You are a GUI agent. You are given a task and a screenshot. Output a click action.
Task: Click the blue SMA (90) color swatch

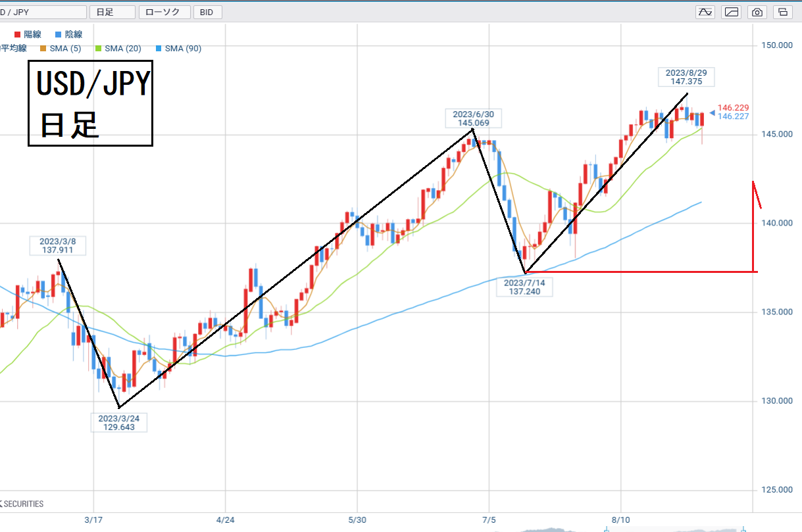[x=159, y=48]
